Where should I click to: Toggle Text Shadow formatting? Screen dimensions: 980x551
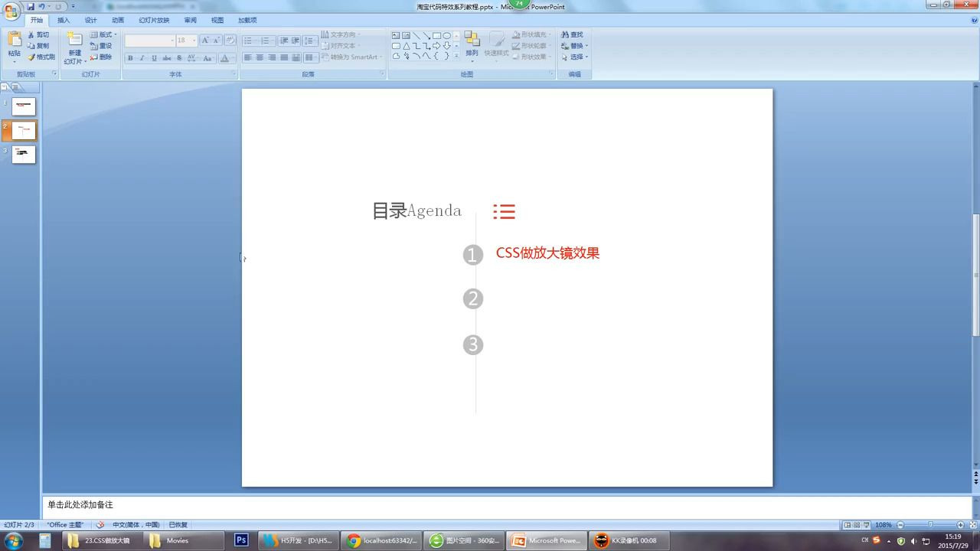coord(179,58)
